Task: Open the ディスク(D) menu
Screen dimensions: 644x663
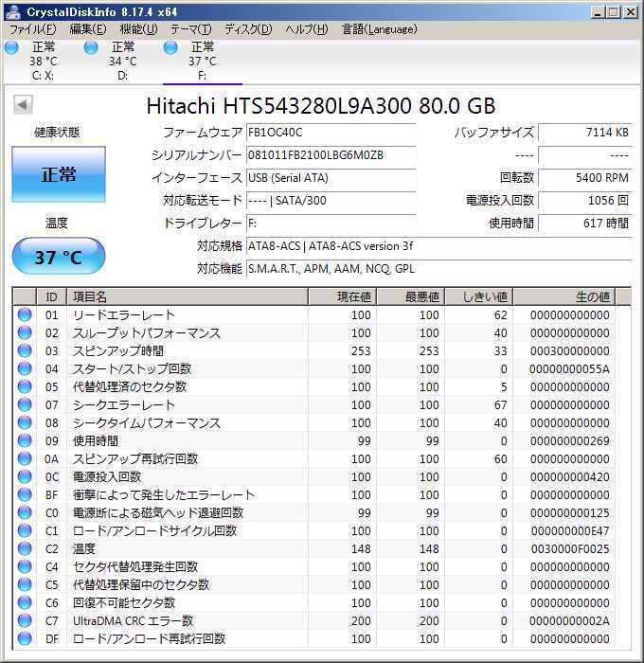Action: (248, 29)
